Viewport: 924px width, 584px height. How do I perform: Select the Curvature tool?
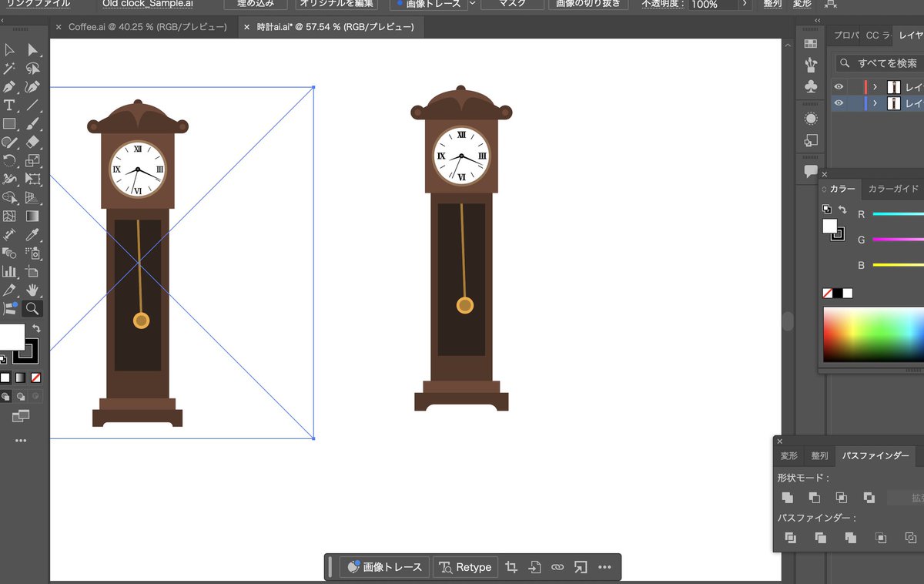pyautogui.click(x=32, y=87)
